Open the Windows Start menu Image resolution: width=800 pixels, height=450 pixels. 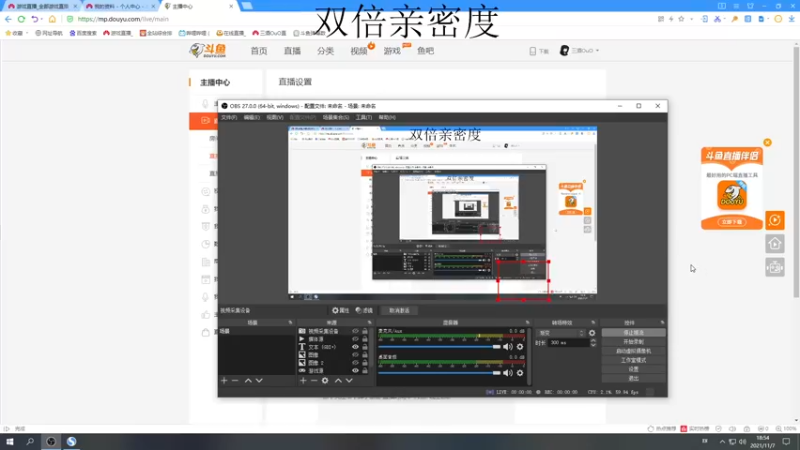pyautogui.click(x=10, y=441)
